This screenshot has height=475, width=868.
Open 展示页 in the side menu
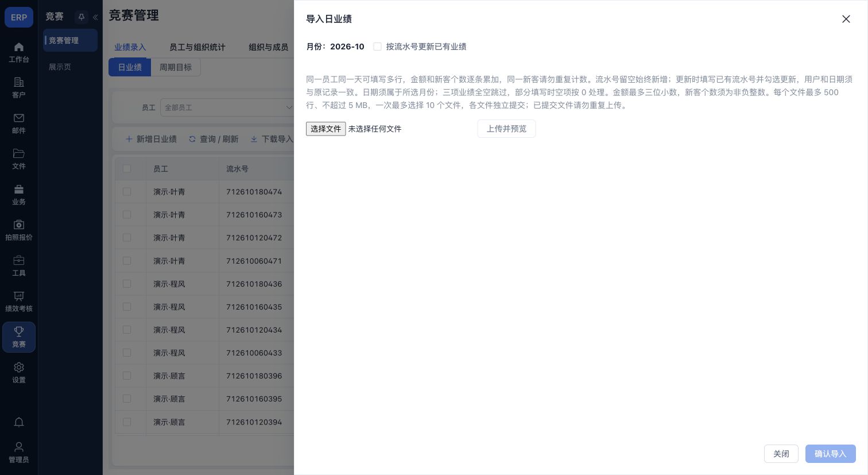(x=60, y=67)
